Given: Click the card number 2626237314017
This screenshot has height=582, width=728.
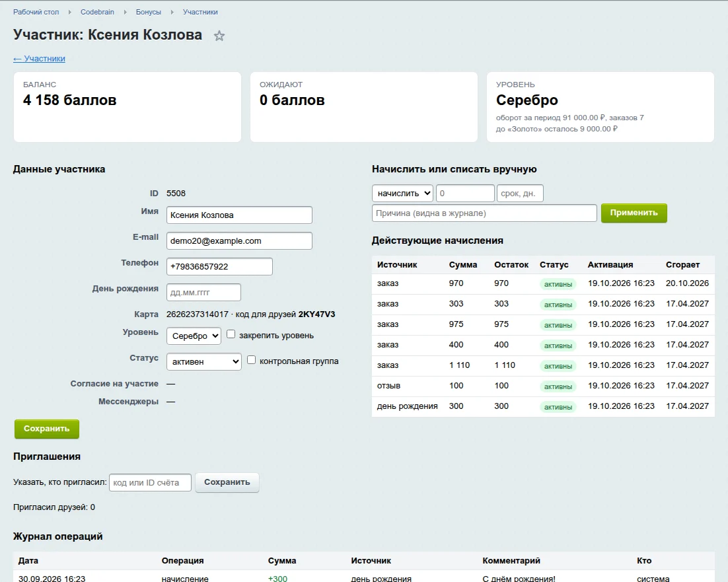Looking at the screenshot, I should [x=198, y=314].
